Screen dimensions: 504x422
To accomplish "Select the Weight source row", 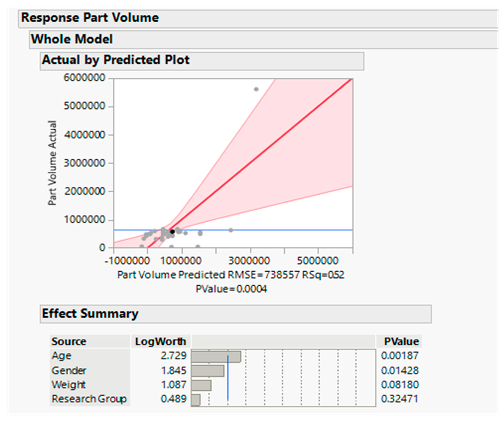I will point(68,385).
